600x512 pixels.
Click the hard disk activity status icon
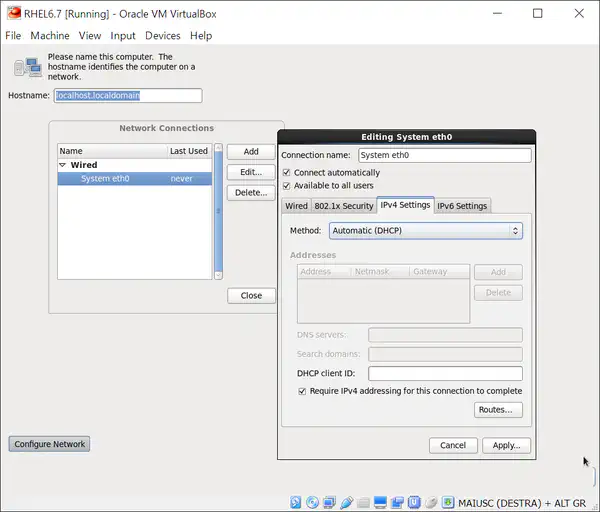[x=297, y=502]
